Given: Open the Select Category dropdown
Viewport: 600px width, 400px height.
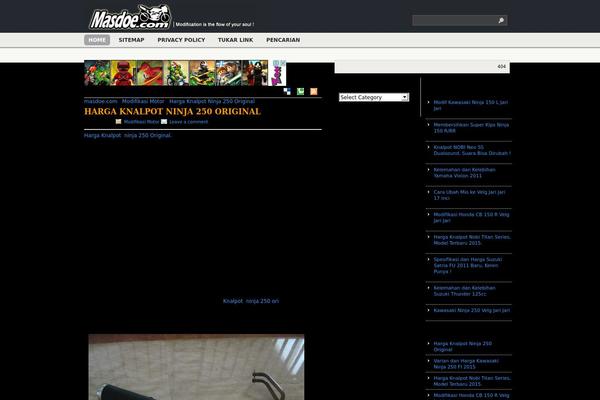Looking at the screenshot, I should click(374, 97).
